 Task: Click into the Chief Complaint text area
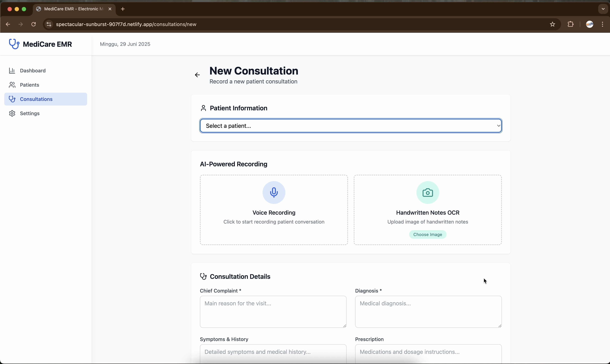[x=273, y=312]
